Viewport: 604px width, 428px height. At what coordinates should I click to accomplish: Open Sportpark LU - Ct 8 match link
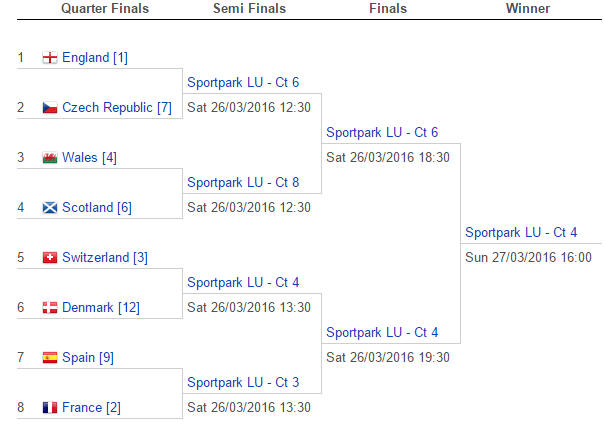(x=243, y=182)
